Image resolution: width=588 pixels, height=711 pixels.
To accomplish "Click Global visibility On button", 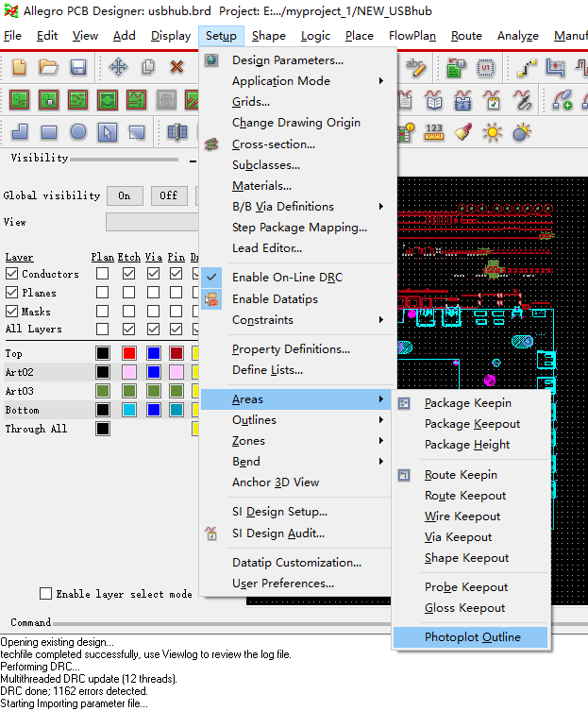I will pos(125,195).
